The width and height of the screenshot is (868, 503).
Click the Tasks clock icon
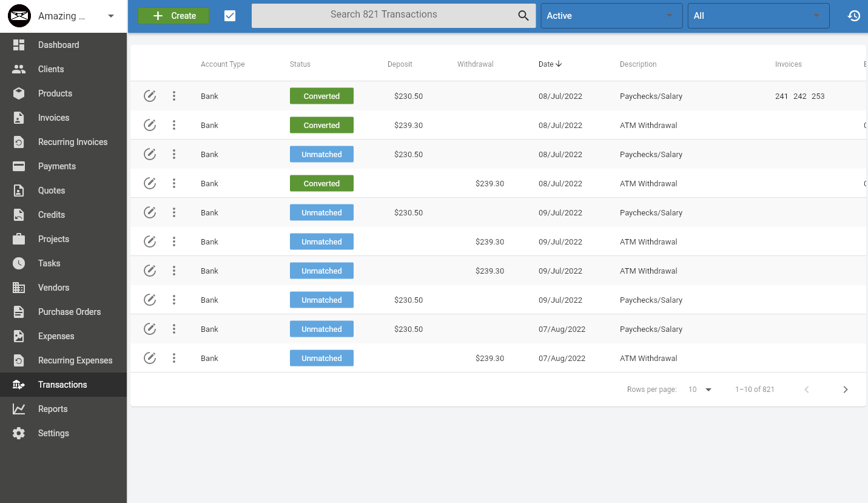coord(19,263)
